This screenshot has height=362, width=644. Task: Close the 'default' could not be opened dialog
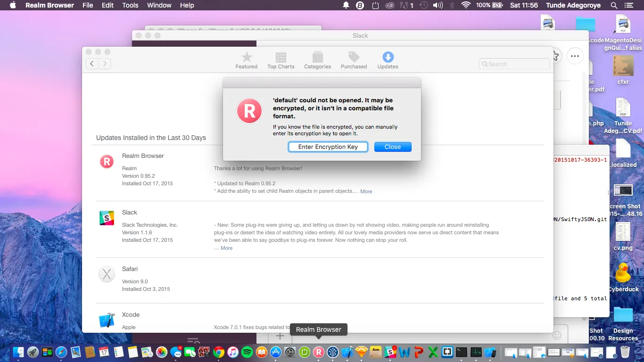tap(393, 147)
